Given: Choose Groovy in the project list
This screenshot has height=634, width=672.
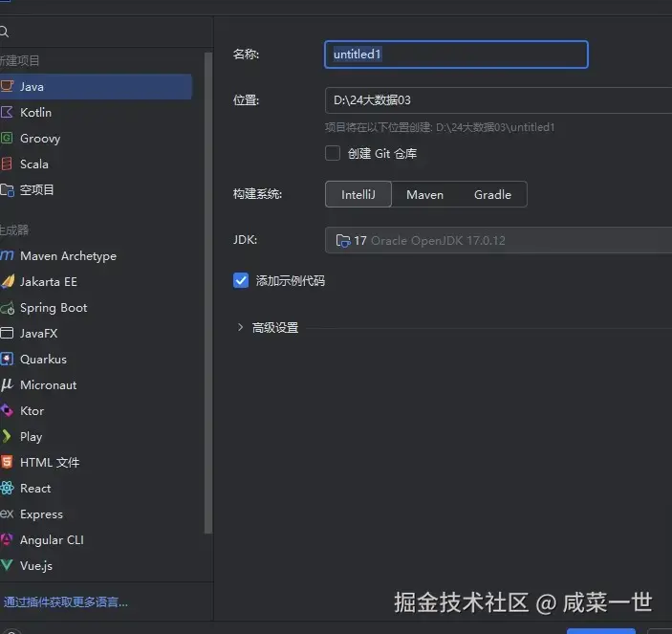Looking at the screenshot, I should [96, 138].
